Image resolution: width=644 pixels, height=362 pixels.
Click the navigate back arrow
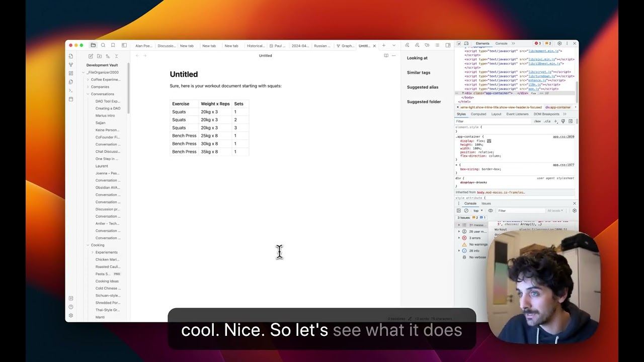[137, 56]
